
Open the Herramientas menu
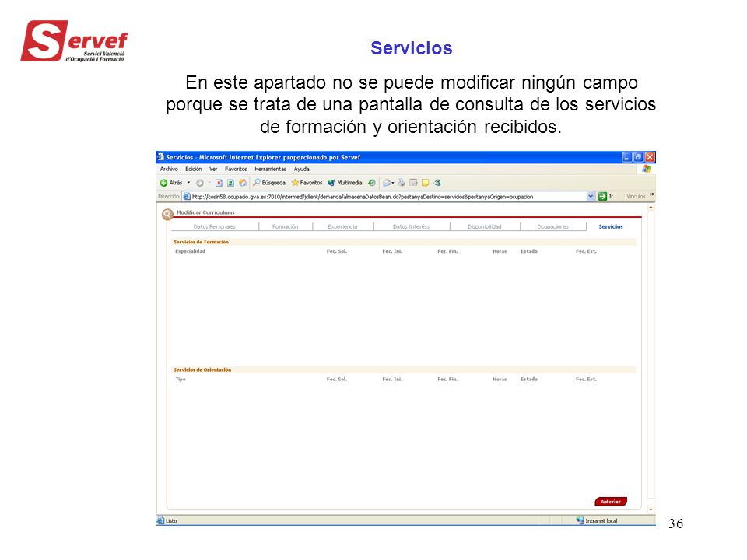270,169
